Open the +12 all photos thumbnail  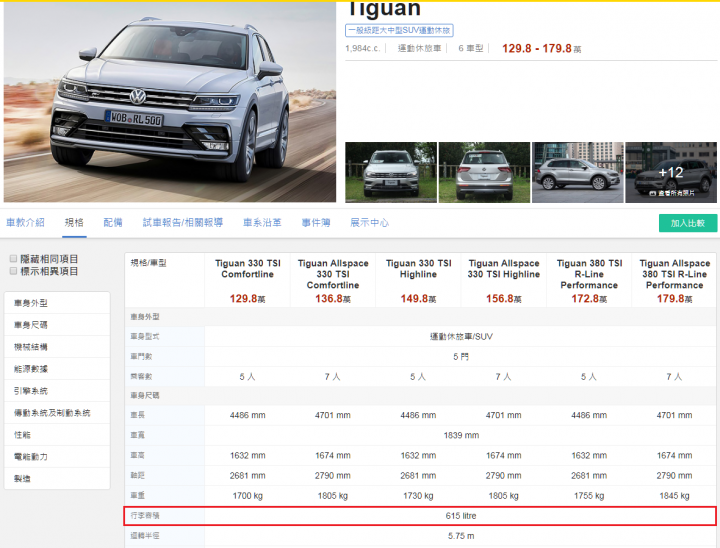(x=670, y=172)
